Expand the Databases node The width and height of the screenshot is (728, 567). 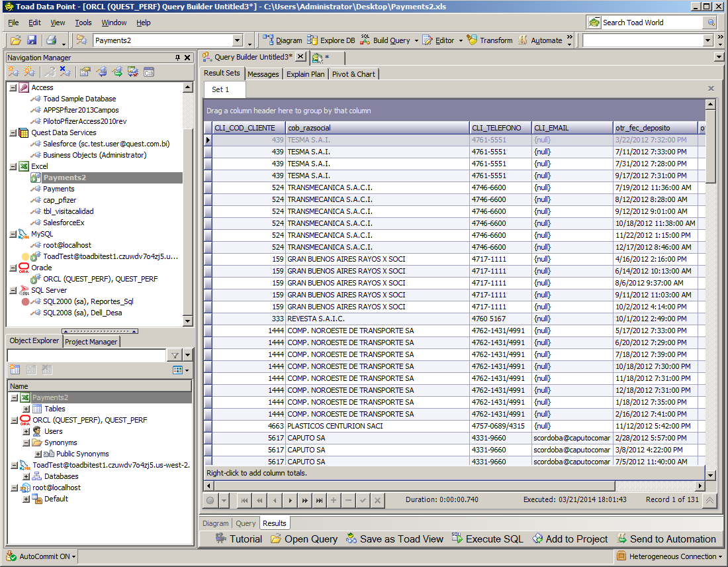click(26, 477)
